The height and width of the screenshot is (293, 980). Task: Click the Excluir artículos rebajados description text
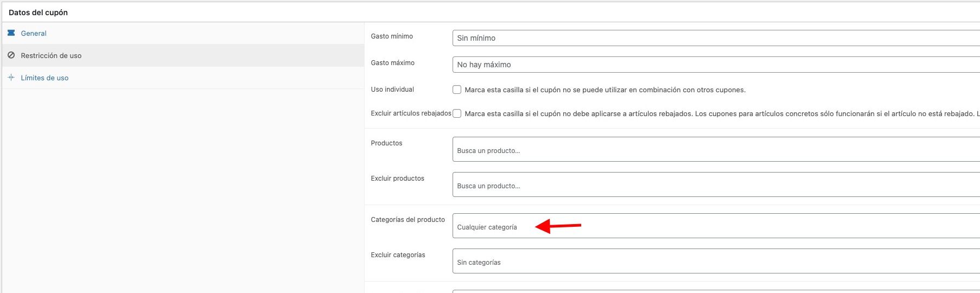point(722,113)
